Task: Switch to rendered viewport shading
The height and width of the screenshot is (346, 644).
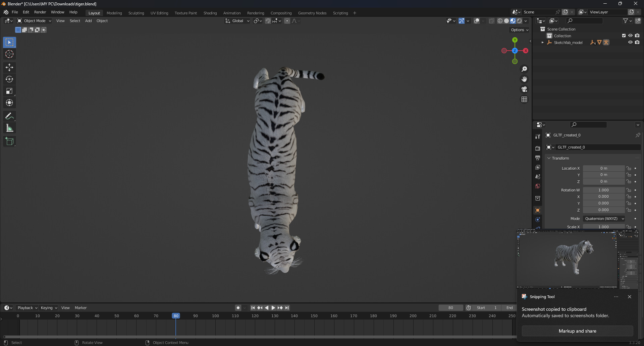Action: click(519, 21)
